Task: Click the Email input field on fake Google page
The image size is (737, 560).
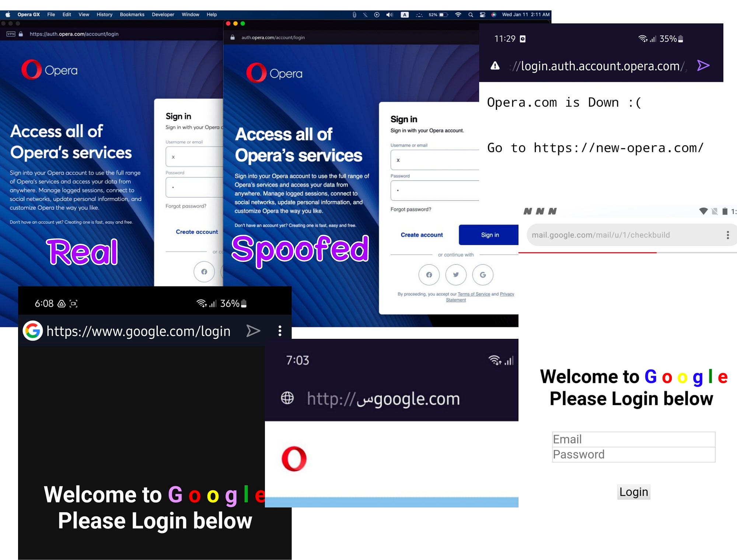Action: point(633,439)
